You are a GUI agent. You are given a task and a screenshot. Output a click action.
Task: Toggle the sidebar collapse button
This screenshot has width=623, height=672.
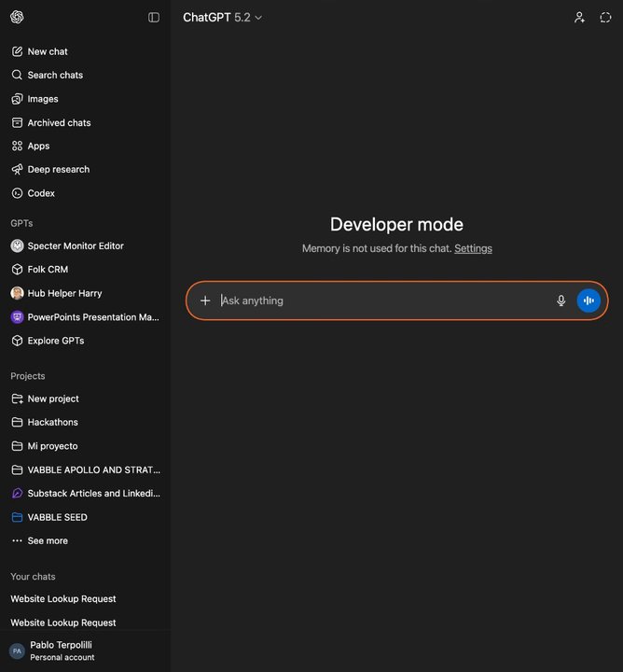pos(154,17)
